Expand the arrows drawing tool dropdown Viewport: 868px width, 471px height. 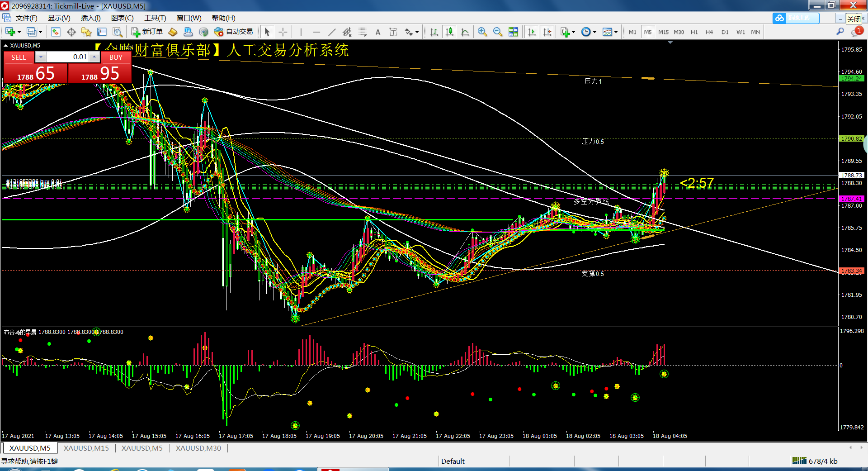pyautogui.click(x=417, y=32)
